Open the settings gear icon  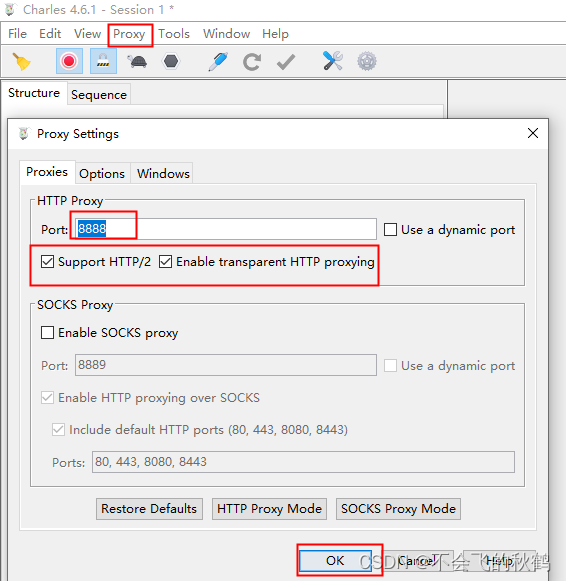point(367,62)
